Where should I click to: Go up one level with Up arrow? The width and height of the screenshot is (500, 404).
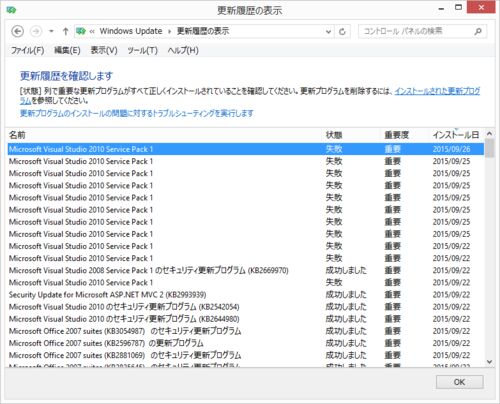pyautogui.click(x=65, y=31)
